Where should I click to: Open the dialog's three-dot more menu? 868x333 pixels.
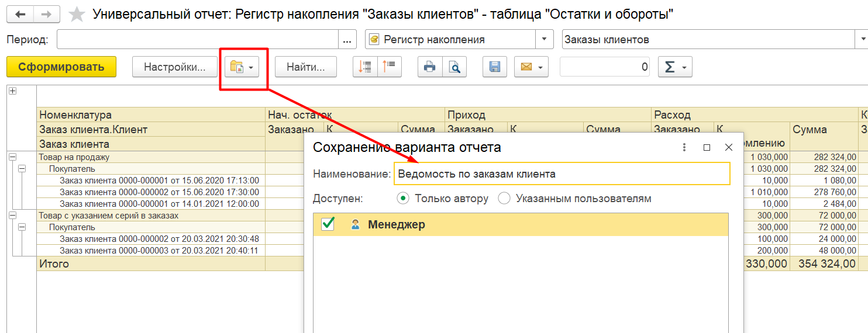click(684, 148)
